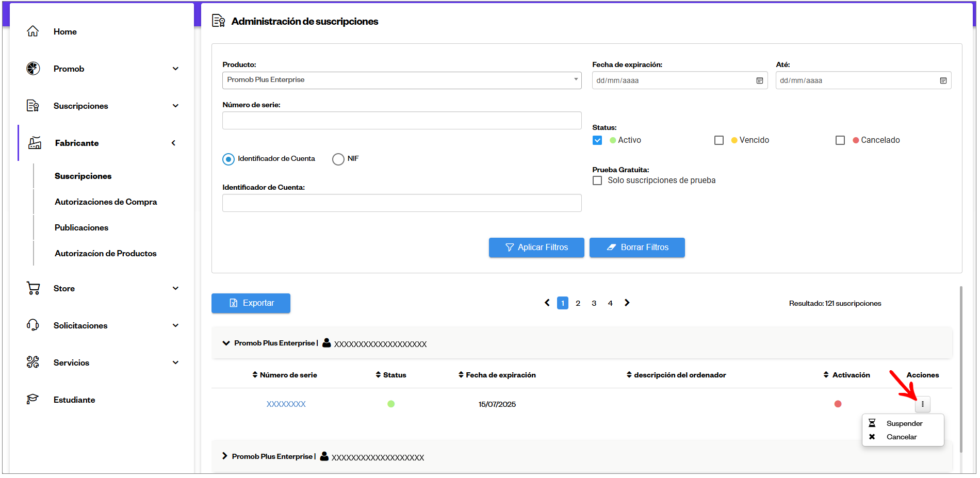Viewport: 980px width, 478px height.
Task: Go to results page 3
Action: coord(594,303)
